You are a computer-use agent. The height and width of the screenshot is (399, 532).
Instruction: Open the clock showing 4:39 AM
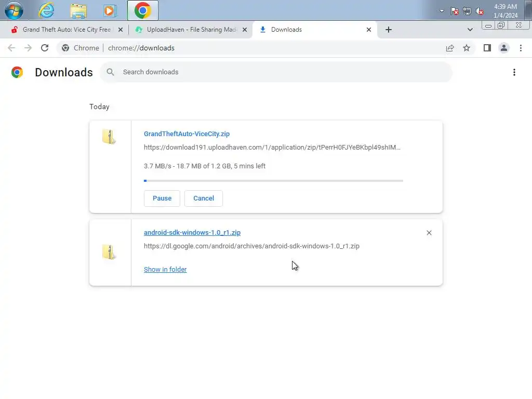click(506, 11)
